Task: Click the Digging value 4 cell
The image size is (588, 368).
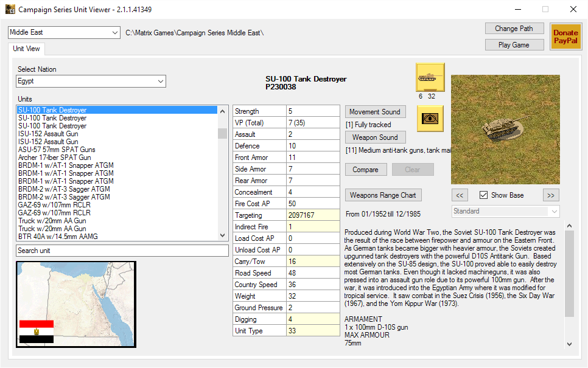Action: pos(313,319)
